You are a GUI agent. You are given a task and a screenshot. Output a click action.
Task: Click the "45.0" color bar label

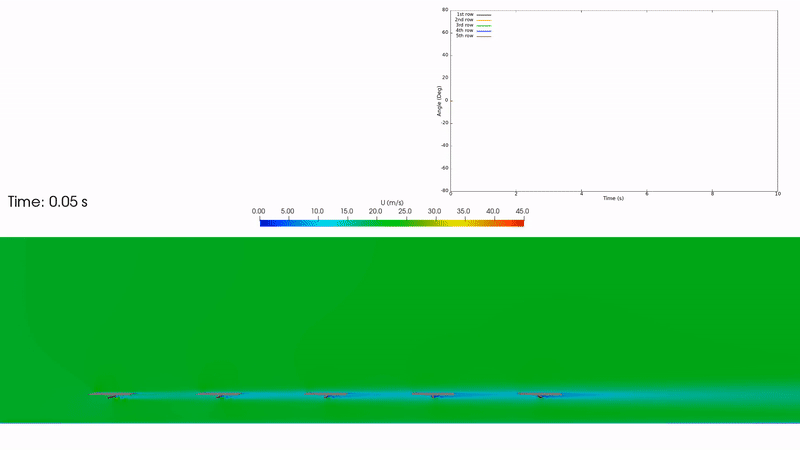click(x=522, y=211)
